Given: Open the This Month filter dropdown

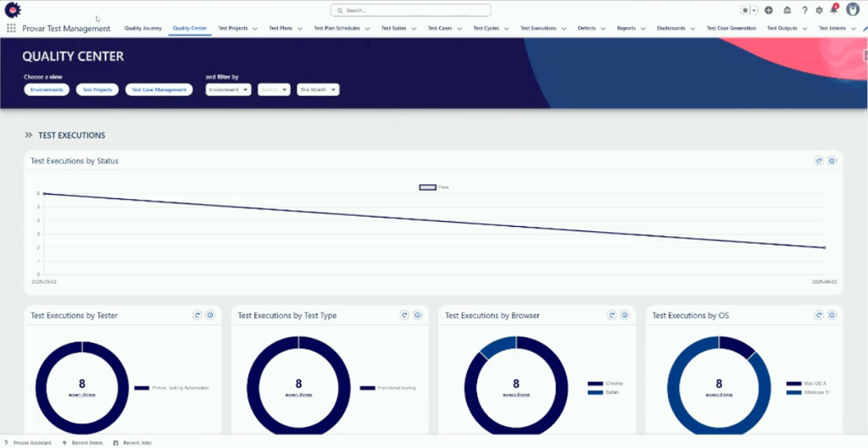Looking at the screenshot, I should coord(318,90).
